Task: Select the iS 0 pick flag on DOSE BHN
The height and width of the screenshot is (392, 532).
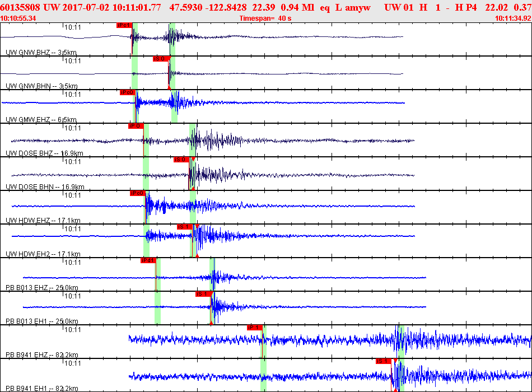Action: [x=181, y=160]
